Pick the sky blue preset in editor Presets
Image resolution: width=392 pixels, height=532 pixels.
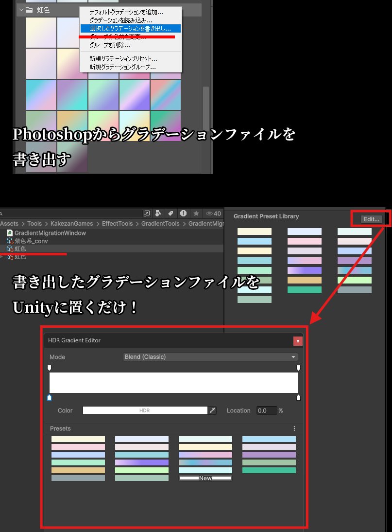pyautogui.click(x=269, y=439)
